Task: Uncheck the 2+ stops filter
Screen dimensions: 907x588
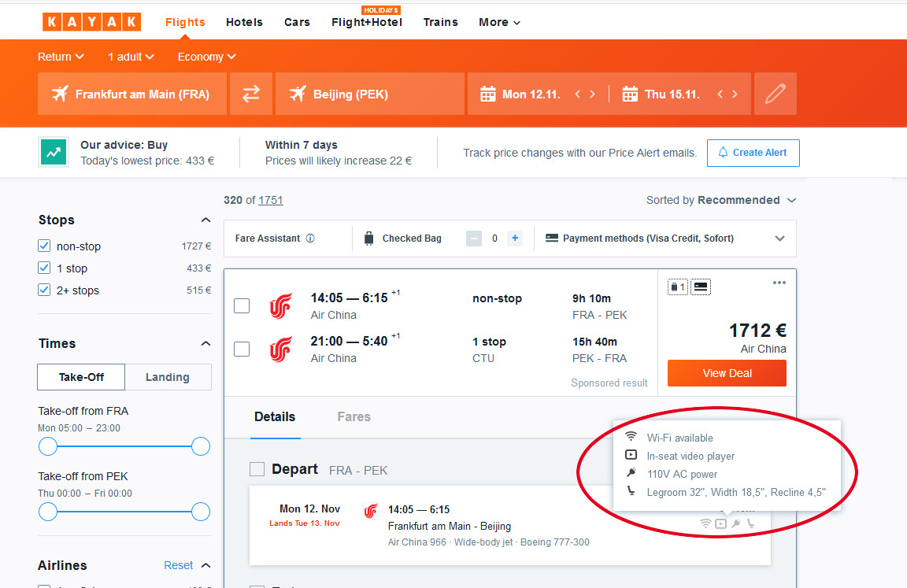Action: click(x=44, y=290)
